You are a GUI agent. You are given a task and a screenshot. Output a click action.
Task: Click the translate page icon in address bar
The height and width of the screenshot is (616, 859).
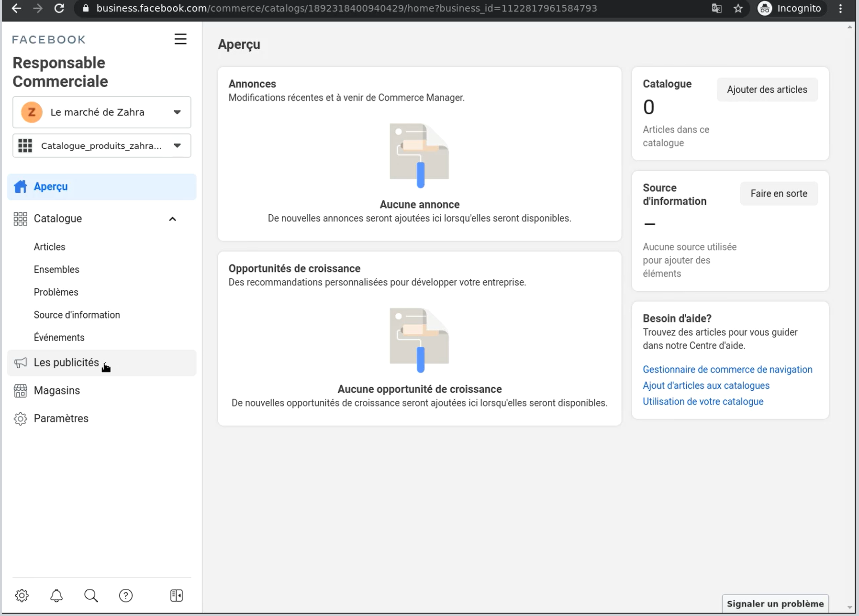pyautogui.click(x=716, y=8)
